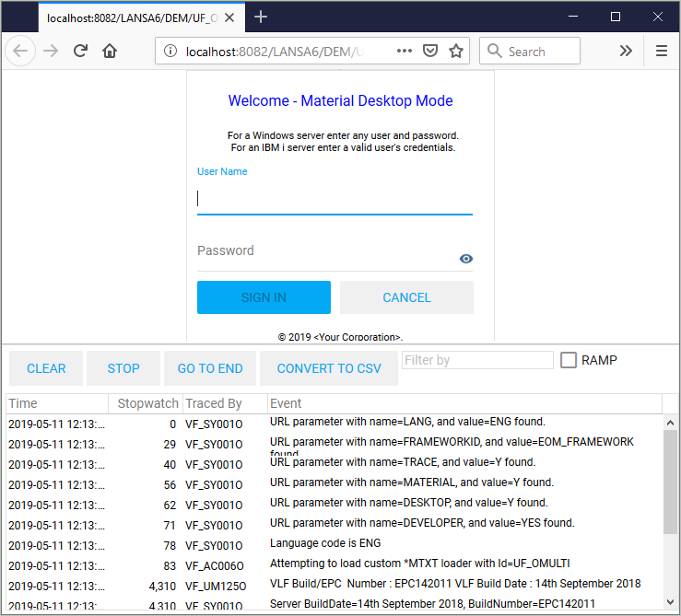Click stopwatch value 83
The width and height of the screenshot is (681, 616).
click(x=170, y=565)
